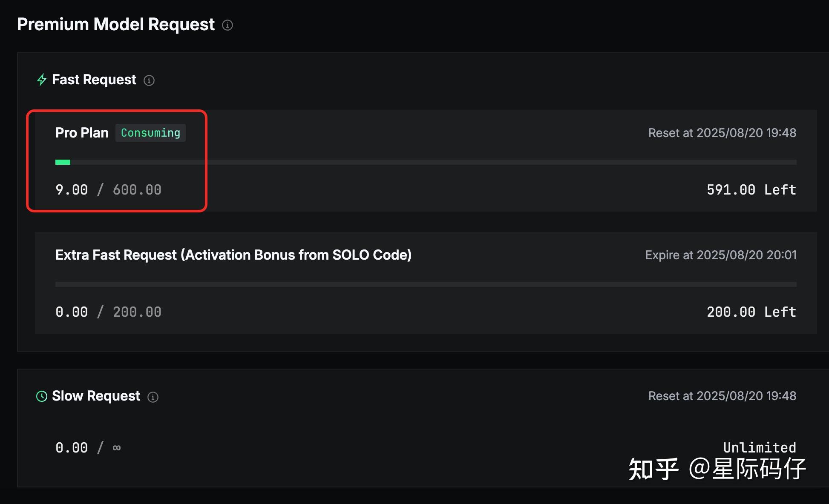Click the 9.00 / 600.00 usage figure
Screen dimensions: 829x504
[x=108, y=190]
